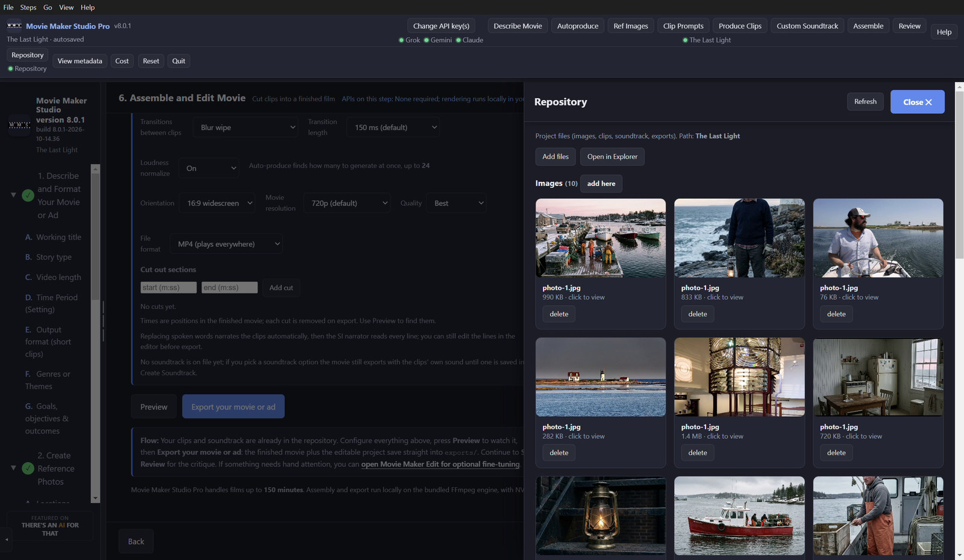Screen dimensions: 964x560
Task: Collapse the Create Reference Photos section
Action: 13,468
